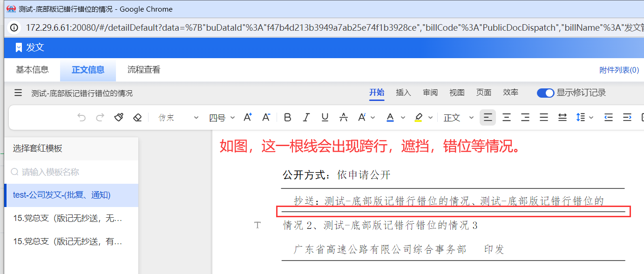The image size is (644, 274).
Task: Toggle italic formatting
Action: click(306, 118)
